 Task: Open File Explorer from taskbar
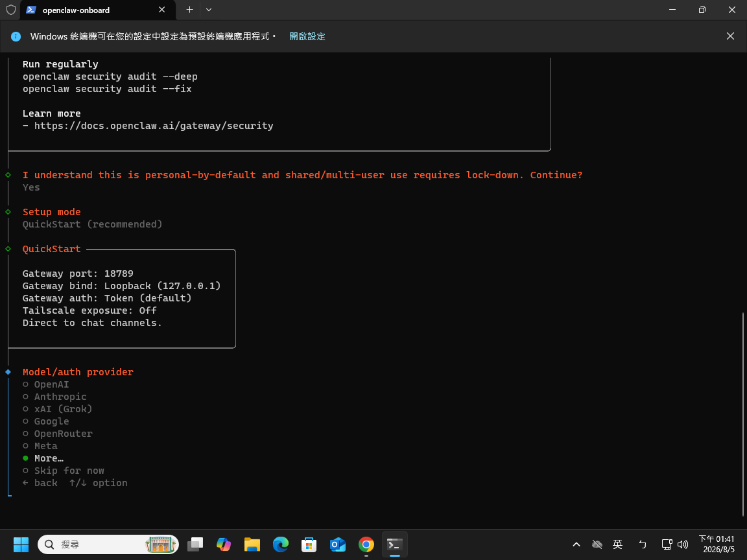(x=252, y=544)
